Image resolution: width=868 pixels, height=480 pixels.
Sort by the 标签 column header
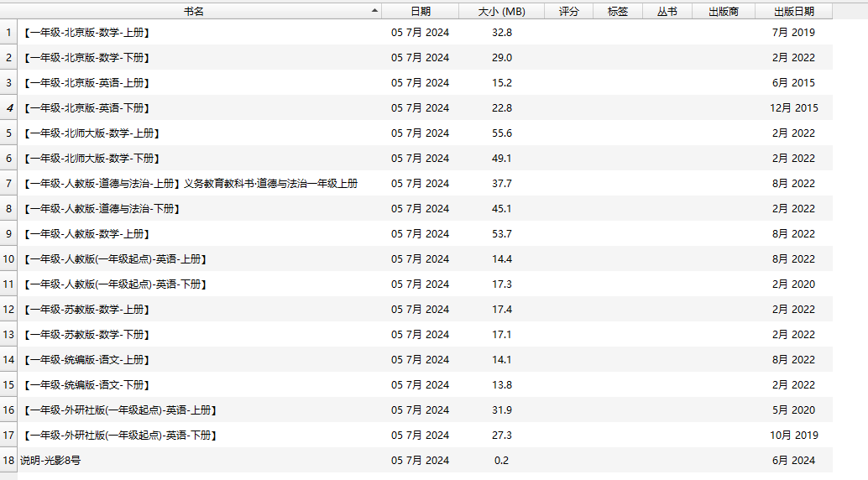point(618,11)
